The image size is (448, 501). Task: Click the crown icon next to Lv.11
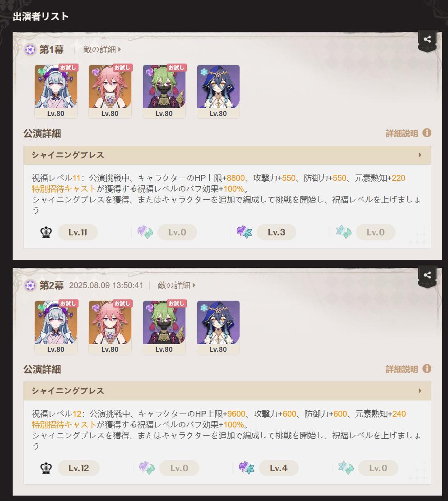tap(46, 232)
